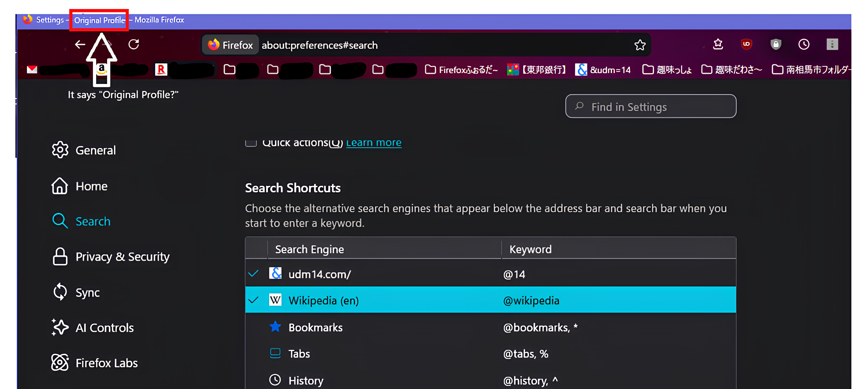Uncheck the udm14.com search engine
868x389 pixels.
(253, 274)
